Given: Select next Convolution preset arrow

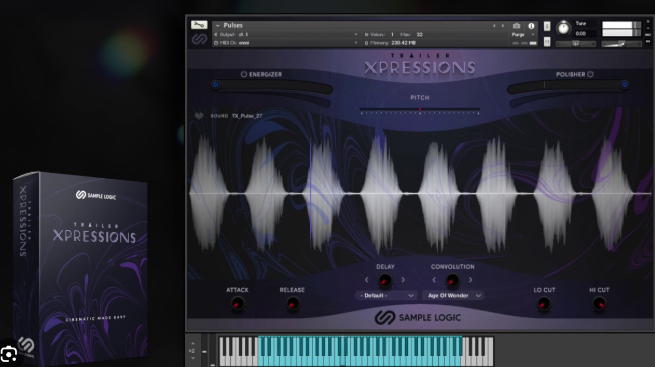Looking at the screenshot, I should (x=470, y=280).
